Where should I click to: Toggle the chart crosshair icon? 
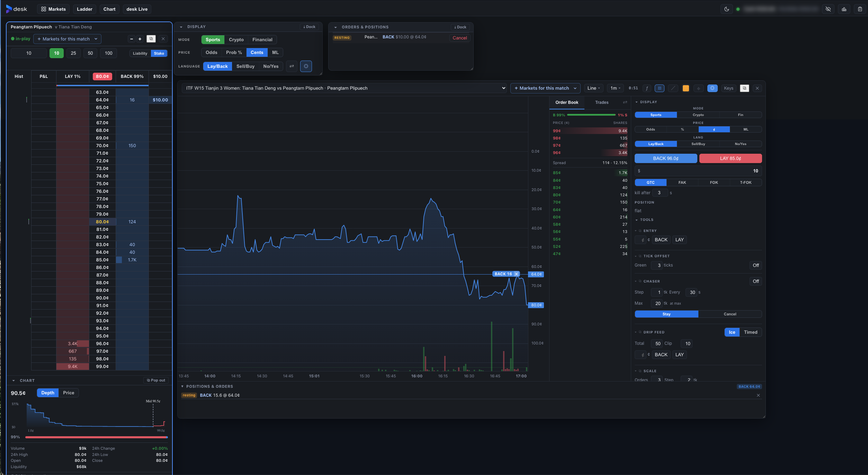tap(698, 88)
